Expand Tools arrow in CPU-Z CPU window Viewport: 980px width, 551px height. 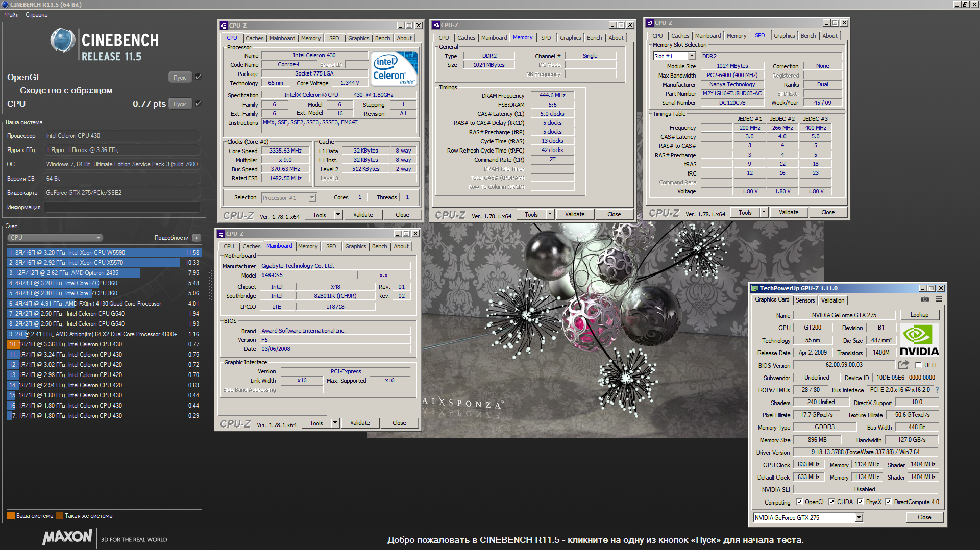[338, 215]
